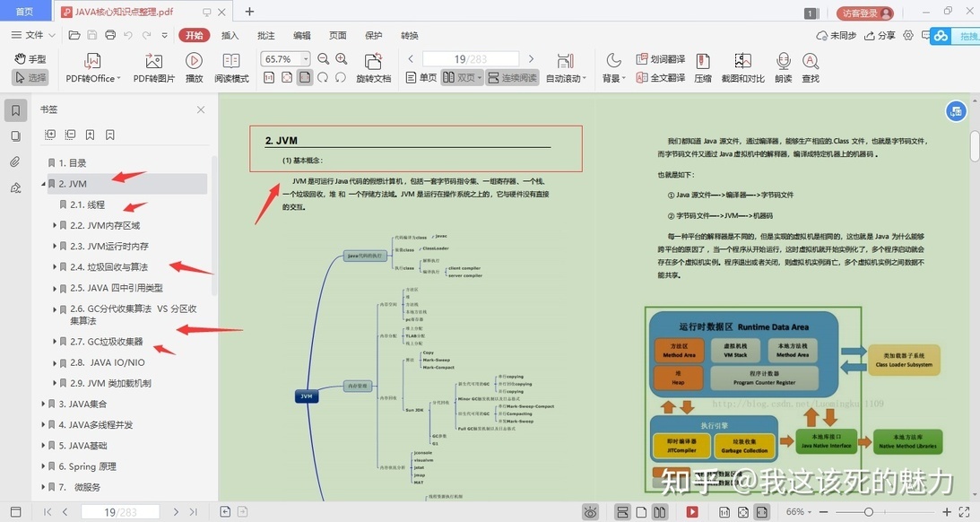Open settings with the gear icon
This screenshot has height=522, width=980.
908,35
